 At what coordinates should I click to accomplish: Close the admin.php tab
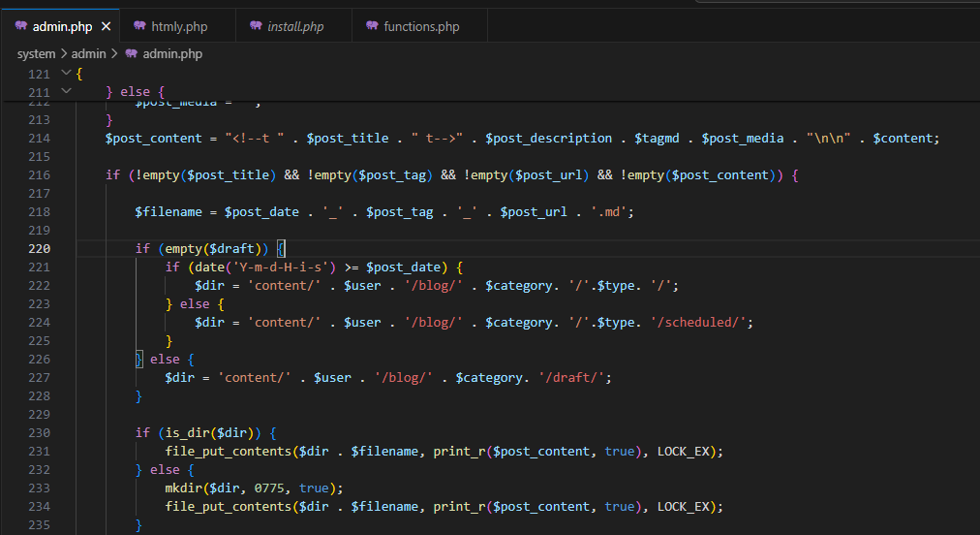click(106, 26)
